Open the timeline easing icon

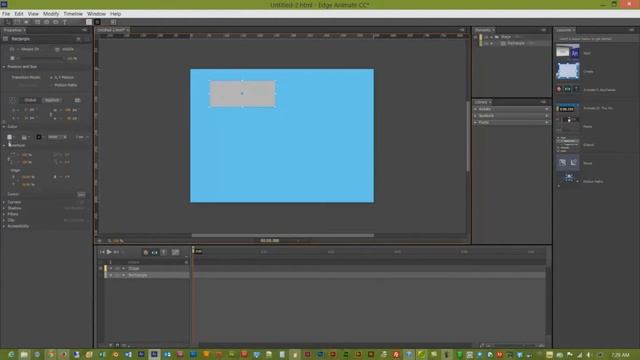point(176,252)
